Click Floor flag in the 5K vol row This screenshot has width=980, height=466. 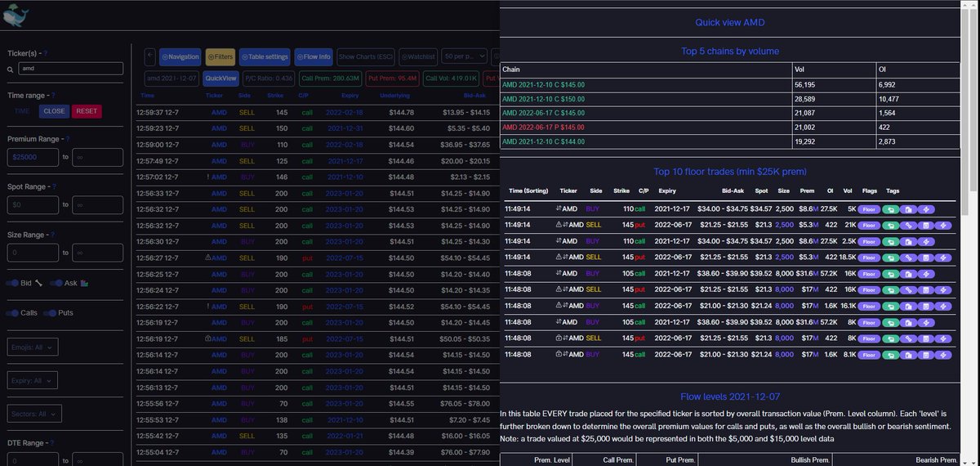tap(869, 209)
